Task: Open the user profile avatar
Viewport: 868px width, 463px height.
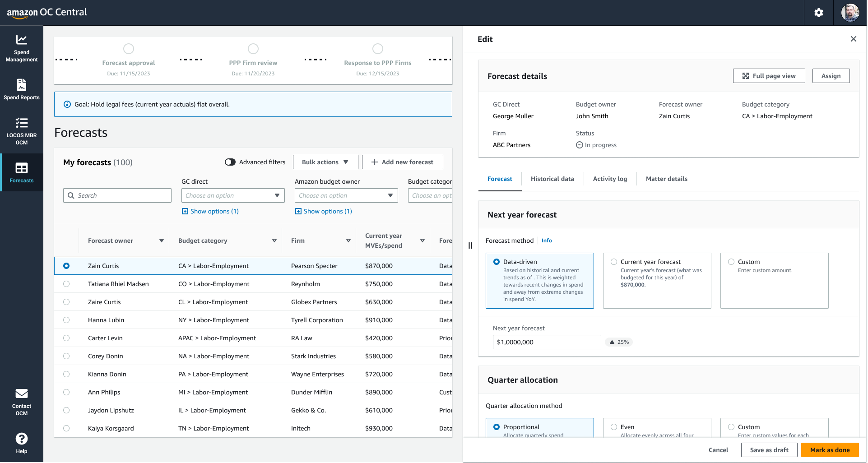Action: 850,13
